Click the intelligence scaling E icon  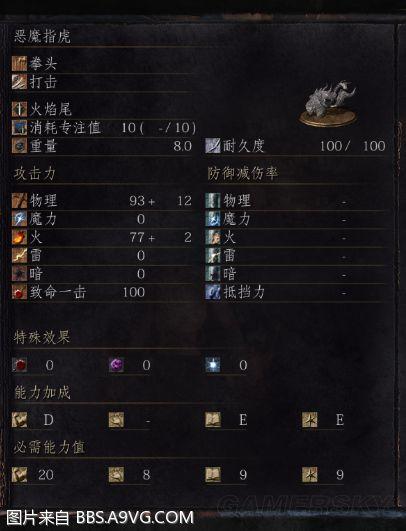tap(213, 420)
